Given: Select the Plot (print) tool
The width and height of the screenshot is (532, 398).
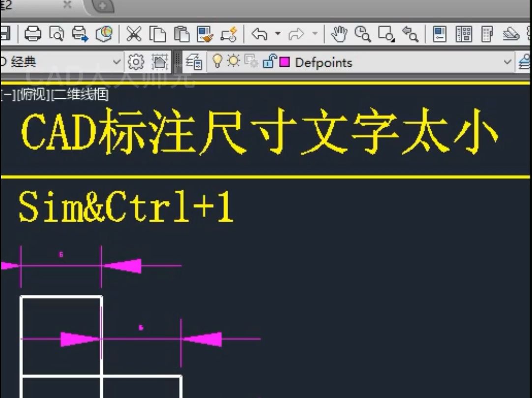Looking at the screenshot, I should (32, 34).
